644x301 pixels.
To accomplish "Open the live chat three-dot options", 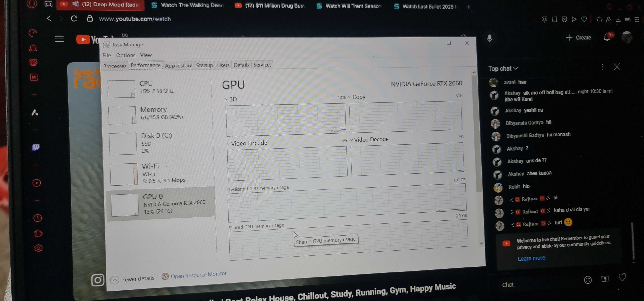I will point(602,67).
